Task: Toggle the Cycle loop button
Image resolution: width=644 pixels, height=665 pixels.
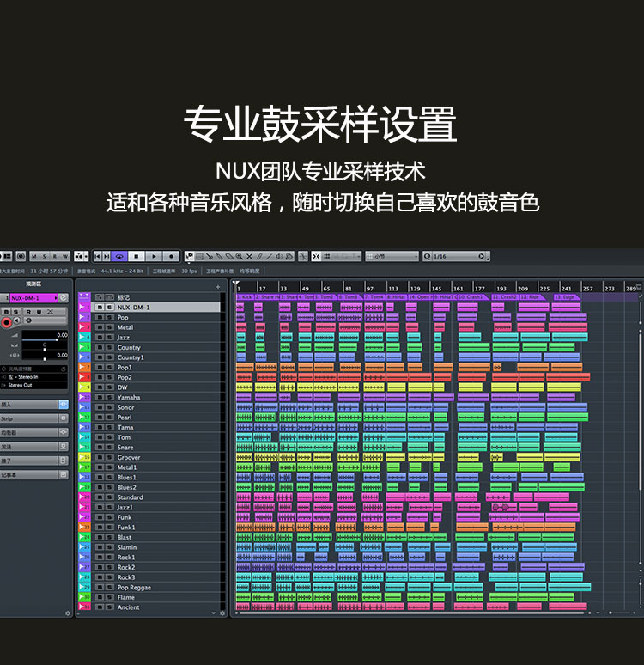Action: point(119,256)
